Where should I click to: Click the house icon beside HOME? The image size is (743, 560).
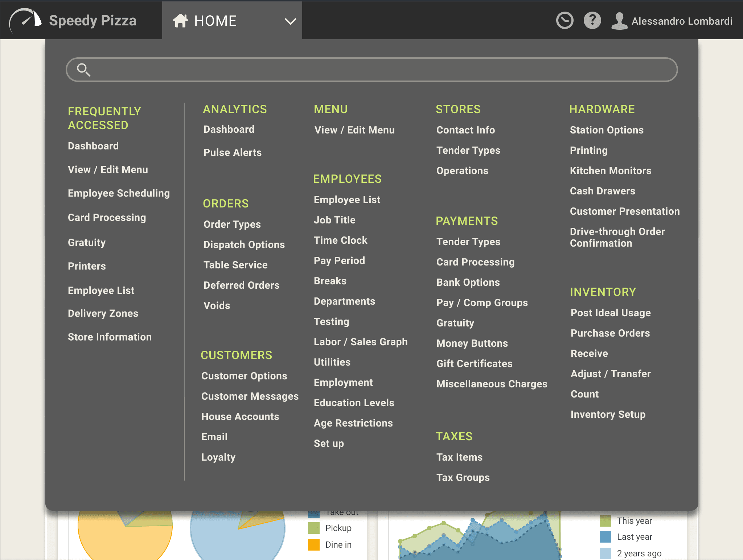pos(180,21)
